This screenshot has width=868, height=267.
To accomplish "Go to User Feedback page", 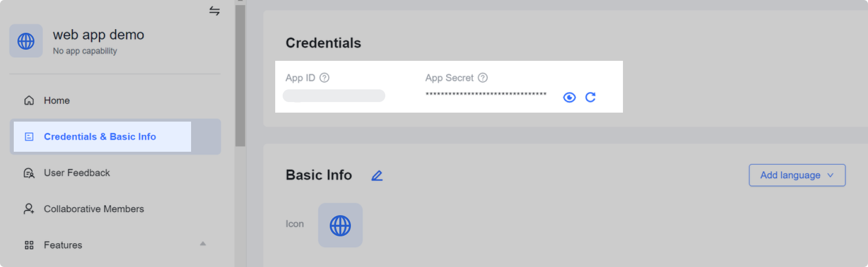I will tap(77, 173).
